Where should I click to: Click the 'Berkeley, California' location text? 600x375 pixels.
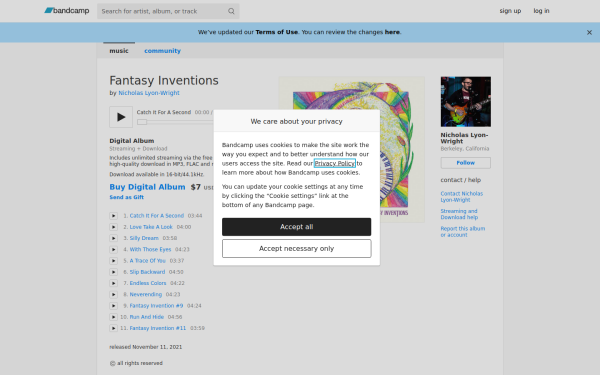(x=465, y=148)
